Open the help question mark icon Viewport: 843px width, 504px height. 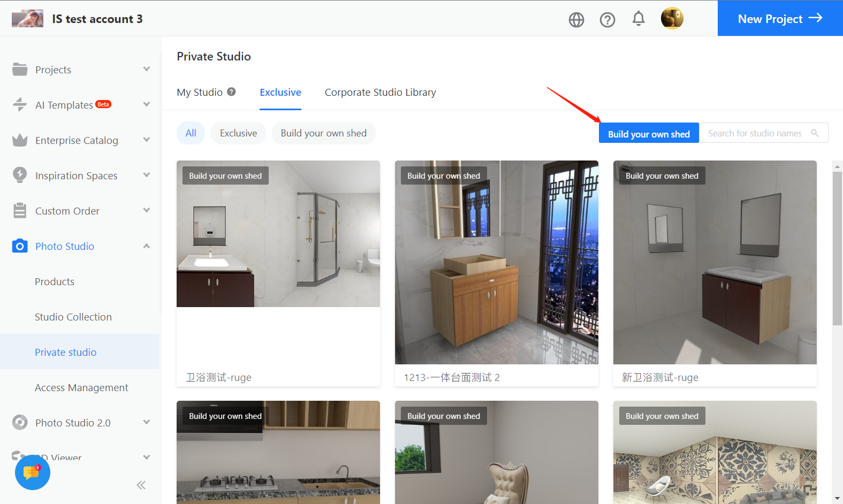point(607,20)
